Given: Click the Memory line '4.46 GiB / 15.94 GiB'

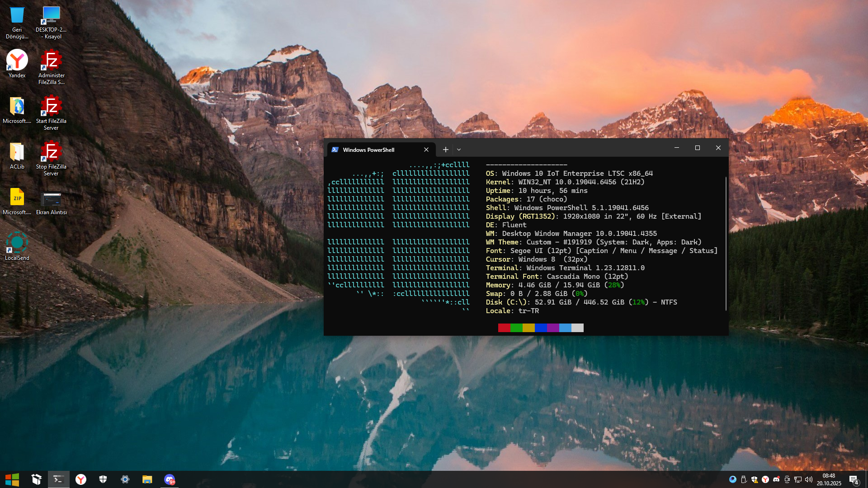Looking at the screenshot, I should pyautogui.click(x=555, y=285).
